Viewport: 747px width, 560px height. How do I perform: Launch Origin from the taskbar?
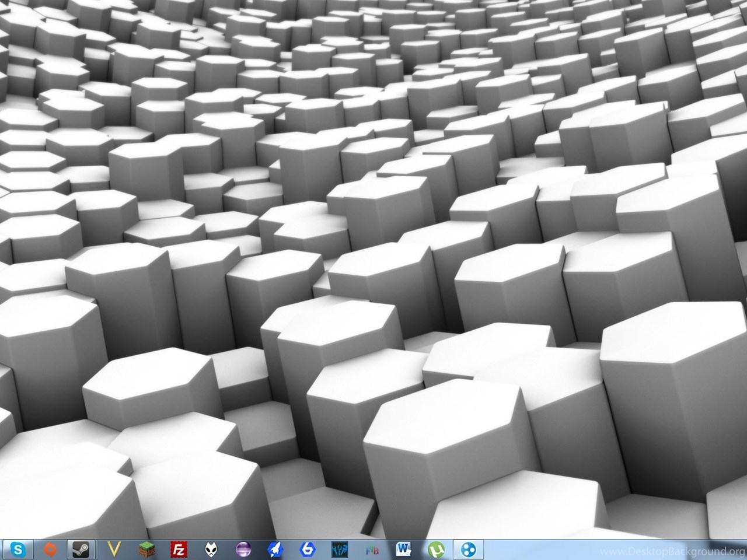point(51,549)
